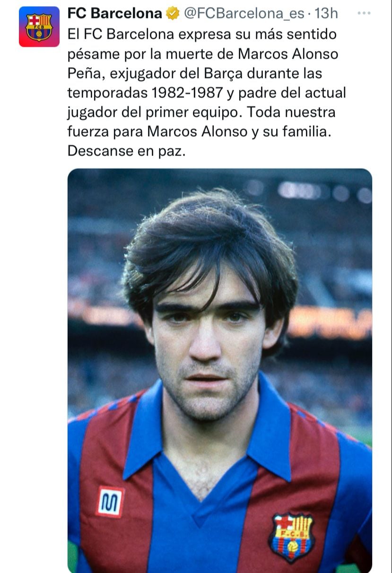The height and width of the screenshot is (573, 392).
Task: Click "Descanse en paz." in the tweet
Action: coord(125,151)
